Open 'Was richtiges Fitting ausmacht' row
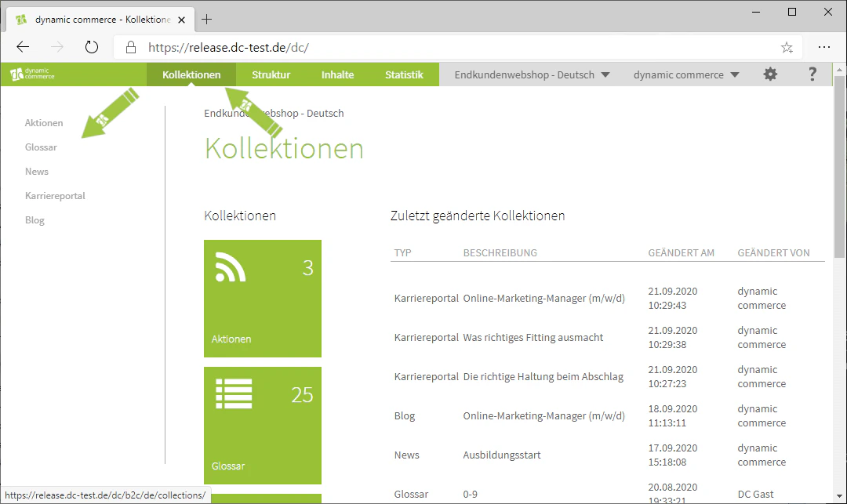Image resolution: width=847 pixels, height=504 pixels. [x=607, y=337]
